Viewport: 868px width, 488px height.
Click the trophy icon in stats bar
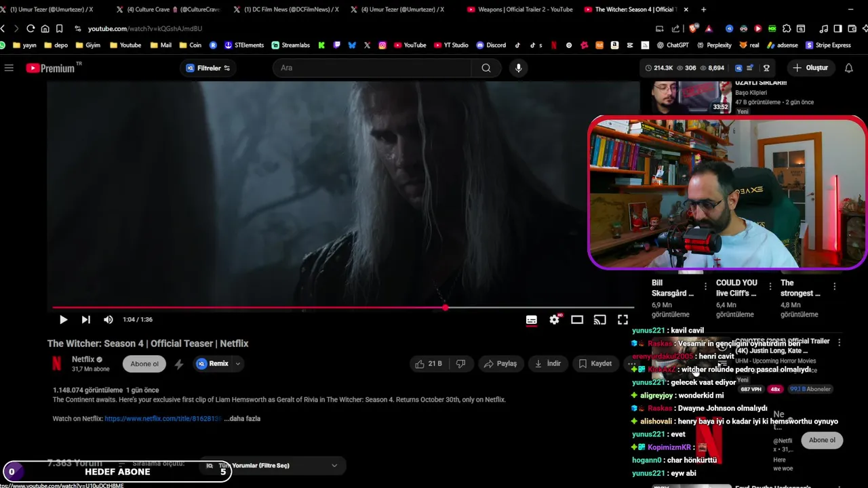point(766,68)
